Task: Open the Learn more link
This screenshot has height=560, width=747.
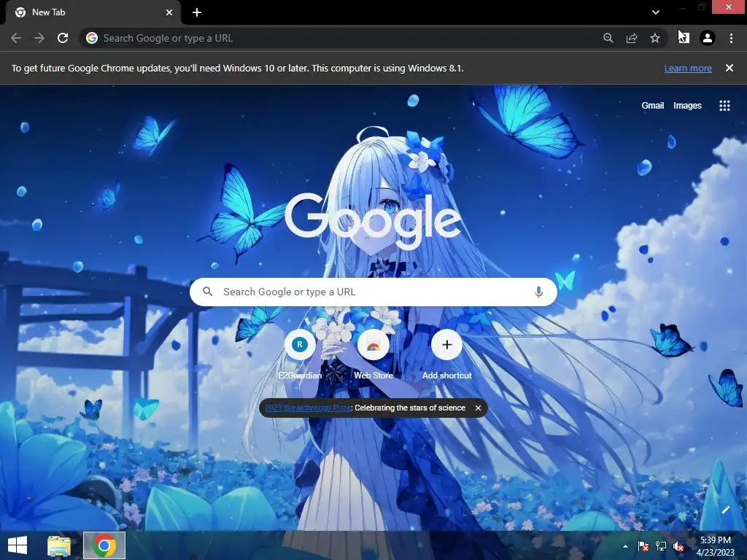Action: tap(688, 68)
